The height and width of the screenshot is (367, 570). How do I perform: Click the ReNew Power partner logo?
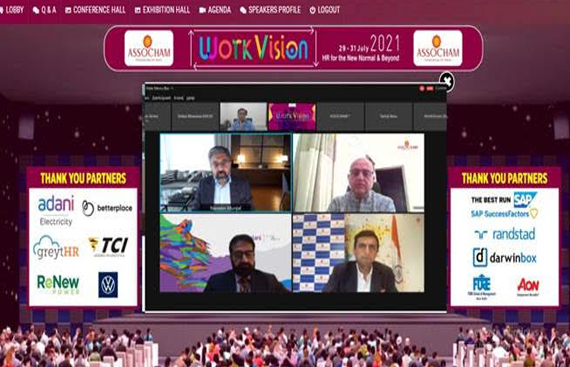58,284
